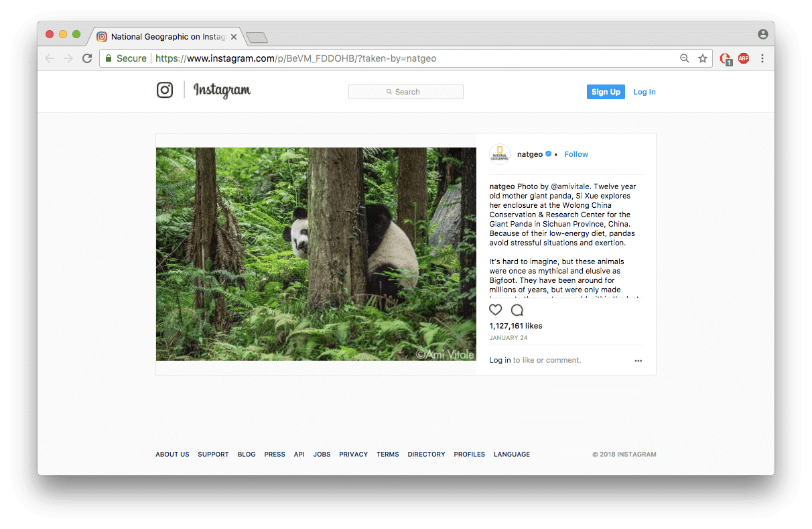The image size is (812, 529).
Task: Click the browser address bar URL
Action: [x=295, y=58]
